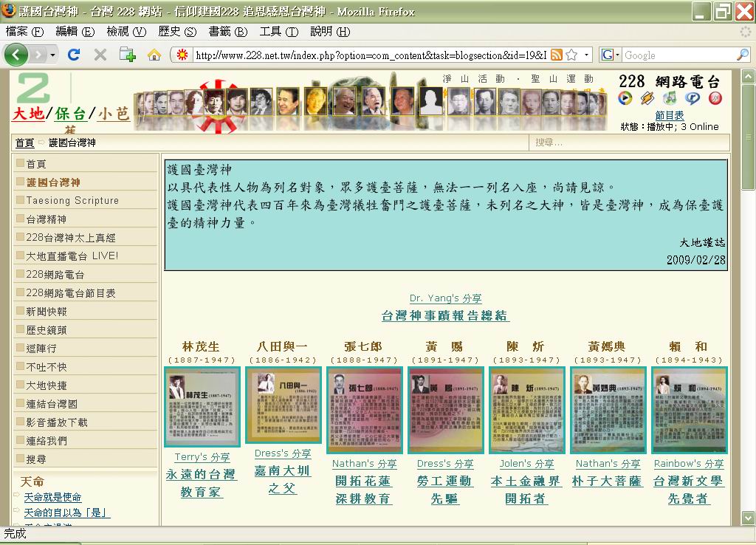Screen dimensions: 756x545
Task: Open the address bar history dropdown
Action: (586, 55)
